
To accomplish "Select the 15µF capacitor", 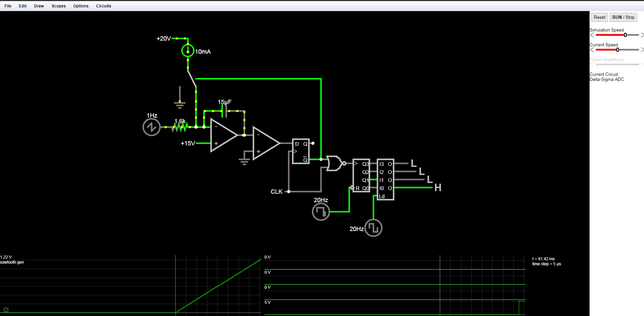I will (224, 111).
